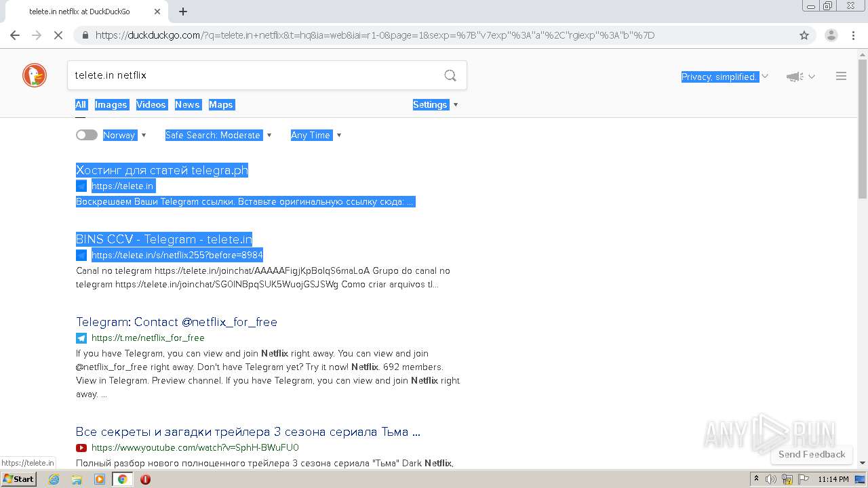Bookmark this page with star icon

pyautogui.click(x=804, y=35)
